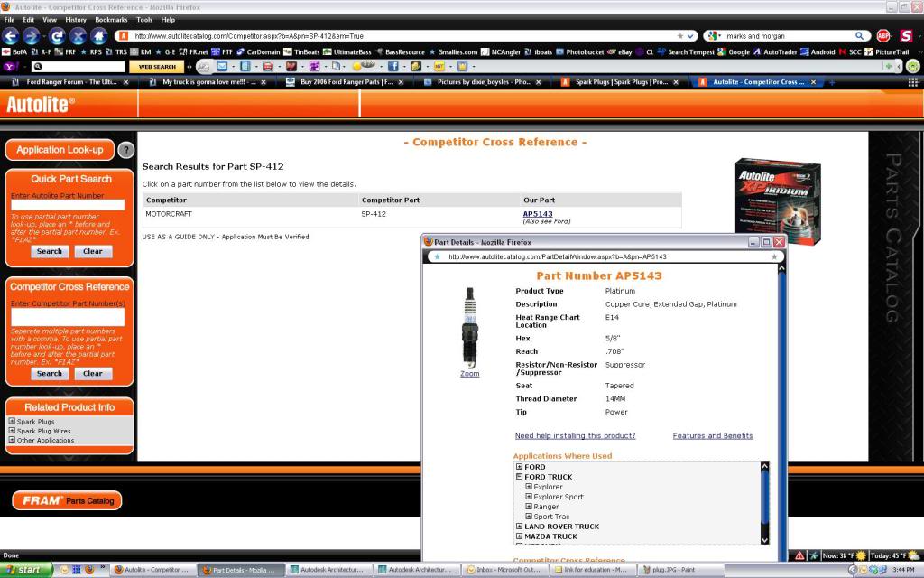
Task: Open the FRAM Parts Catalog button
Action: click(67, 500)
